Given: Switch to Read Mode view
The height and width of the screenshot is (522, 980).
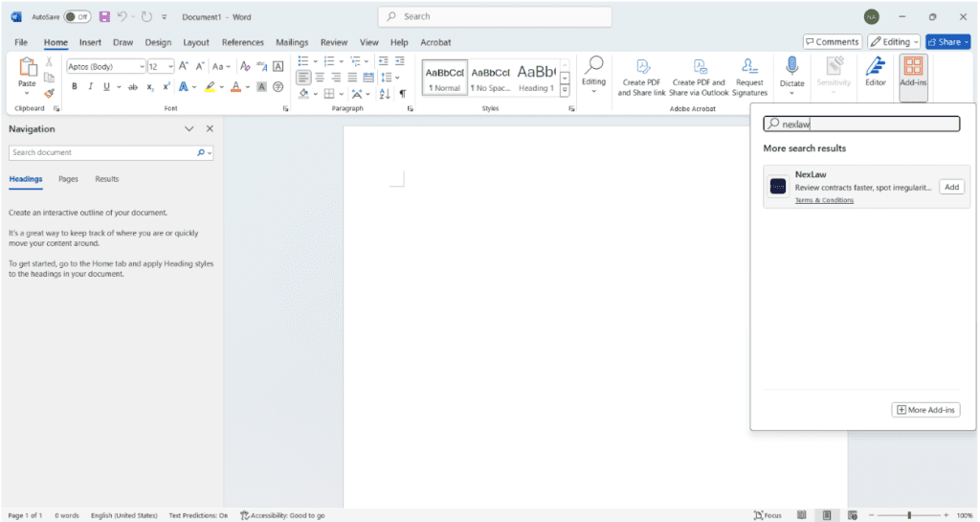Looking at the screenshot, I should tap(801, 515).
